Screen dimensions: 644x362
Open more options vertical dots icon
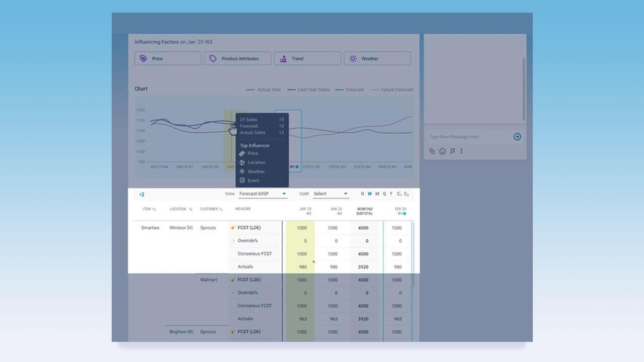(x=461, y=151)
